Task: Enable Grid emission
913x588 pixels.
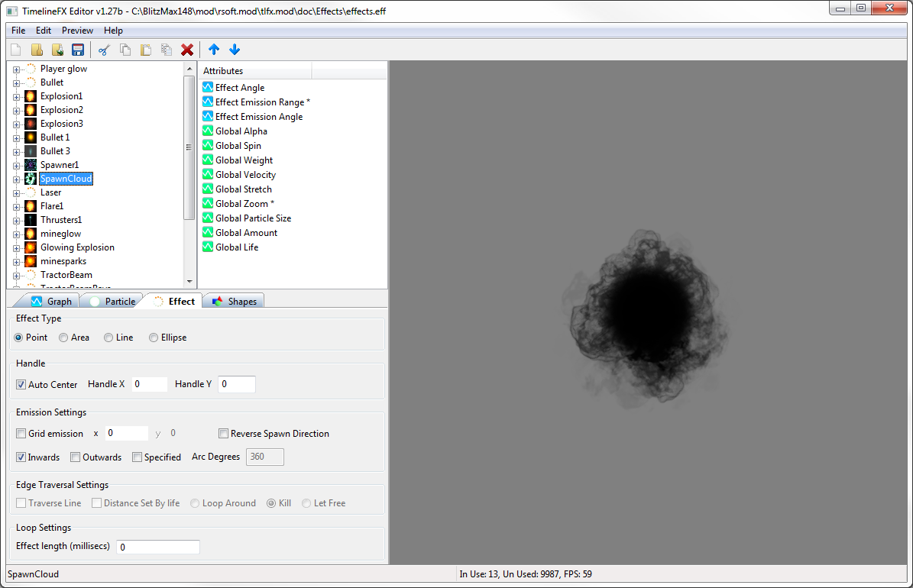Action: coord(21,433)
